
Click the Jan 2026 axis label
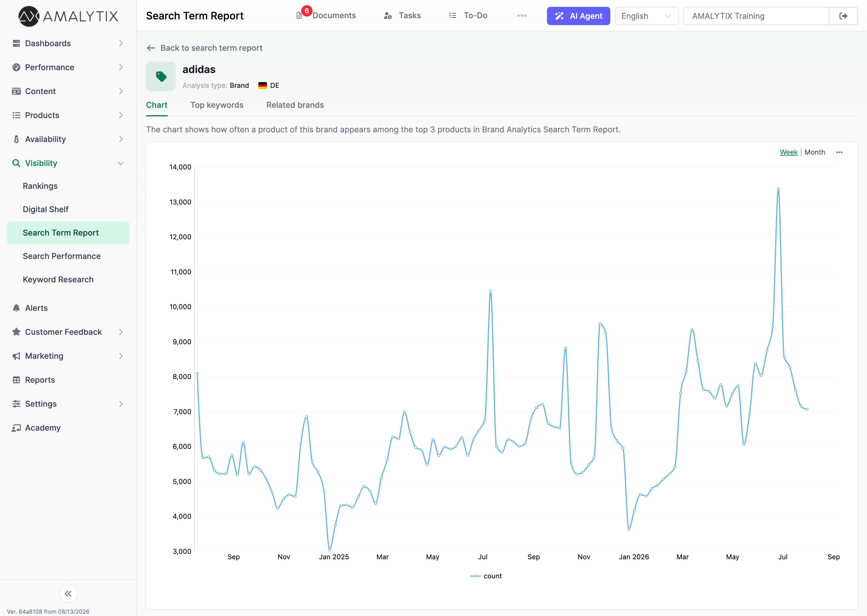coord(634,557)
